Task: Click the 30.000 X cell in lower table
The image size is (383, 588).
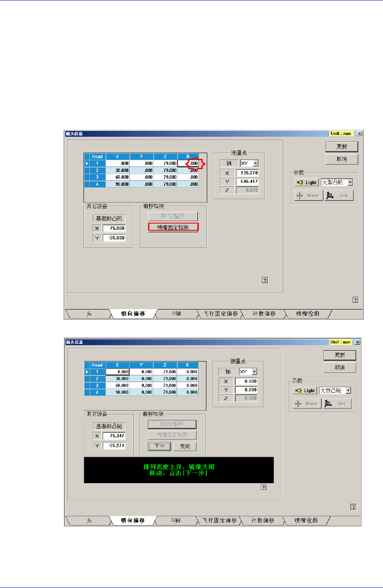Action: tap(117, 378)
